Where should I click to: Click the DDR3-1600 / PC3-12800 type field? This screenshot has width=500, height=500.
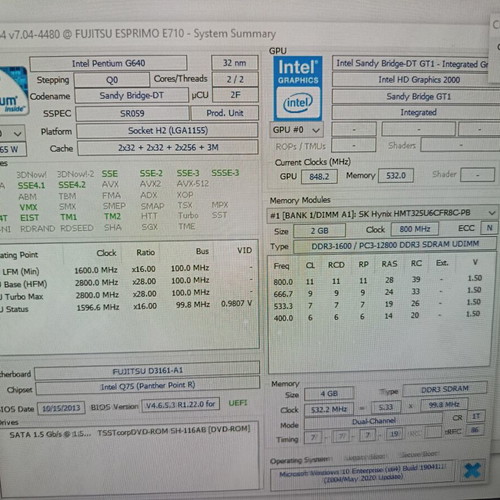(x=395, y=245)
